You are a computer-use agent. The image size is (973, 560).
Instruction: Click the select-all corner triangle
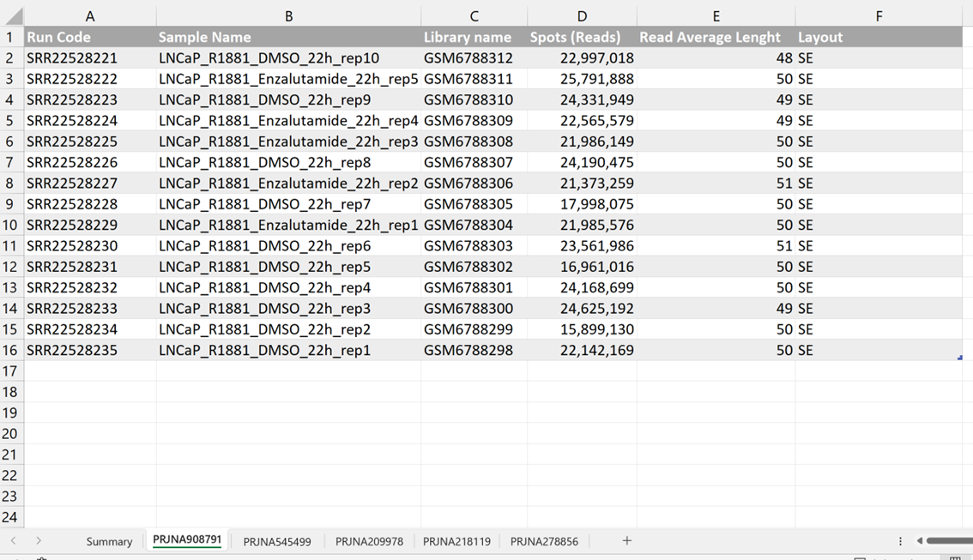coord(12,16)
